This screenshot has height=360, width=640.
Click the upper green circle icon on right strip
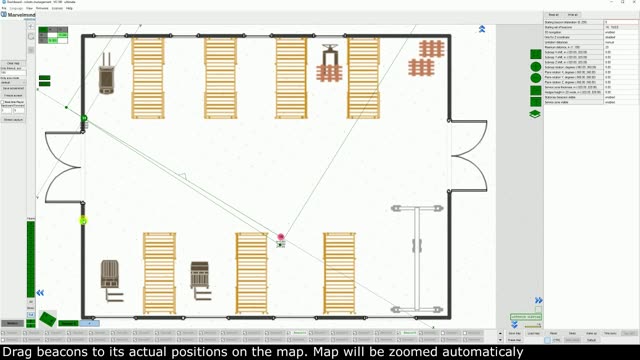536,67
